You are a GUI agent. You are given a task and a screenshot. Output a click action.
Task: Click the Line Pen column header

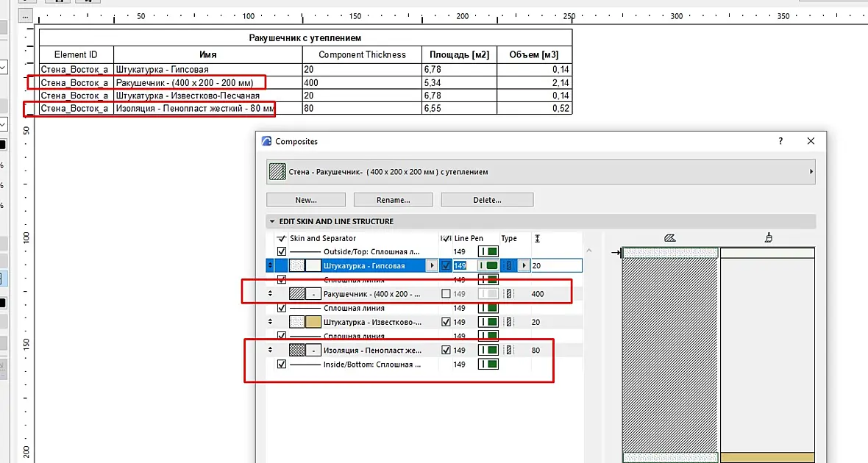469,238
